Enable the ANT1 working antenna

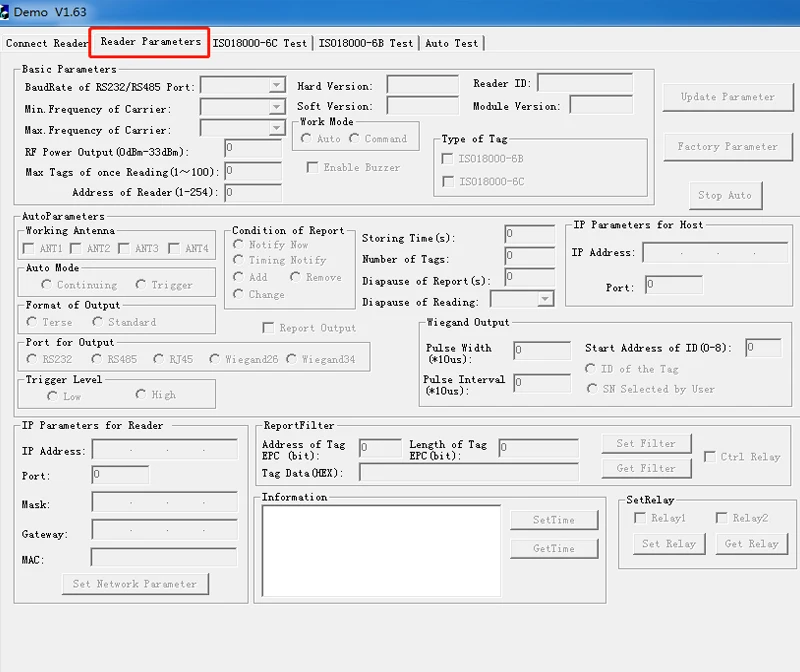coord(29,248)
